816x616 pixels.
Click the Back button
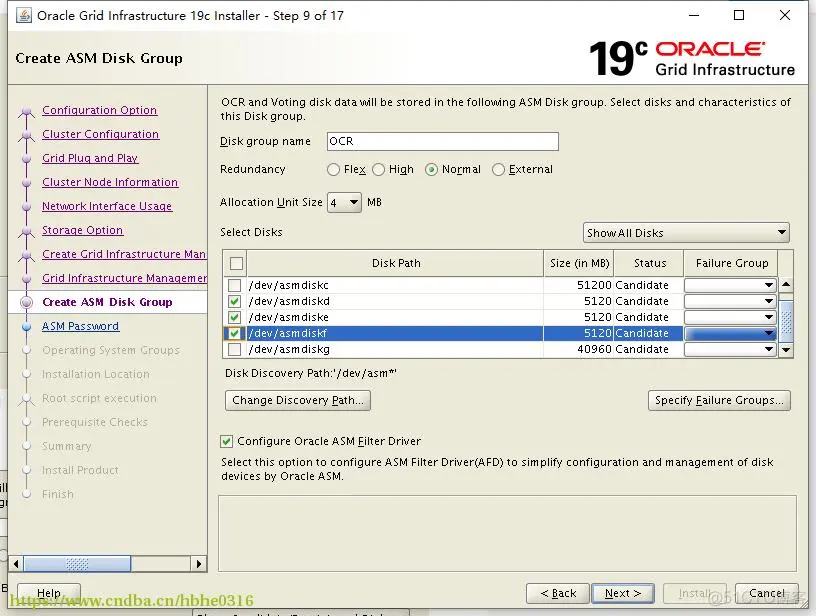click(x=558, y=593)
